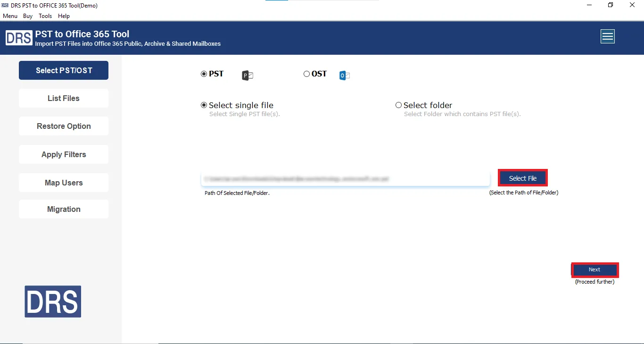
Task: Click the app icon in title bar
Action: (5, 5)
